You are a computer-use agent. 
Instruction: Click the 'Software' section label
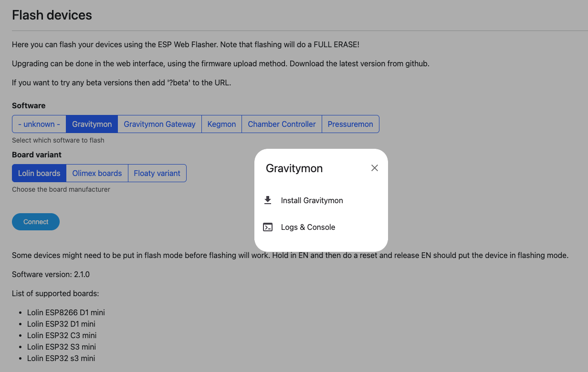(29, 105)
